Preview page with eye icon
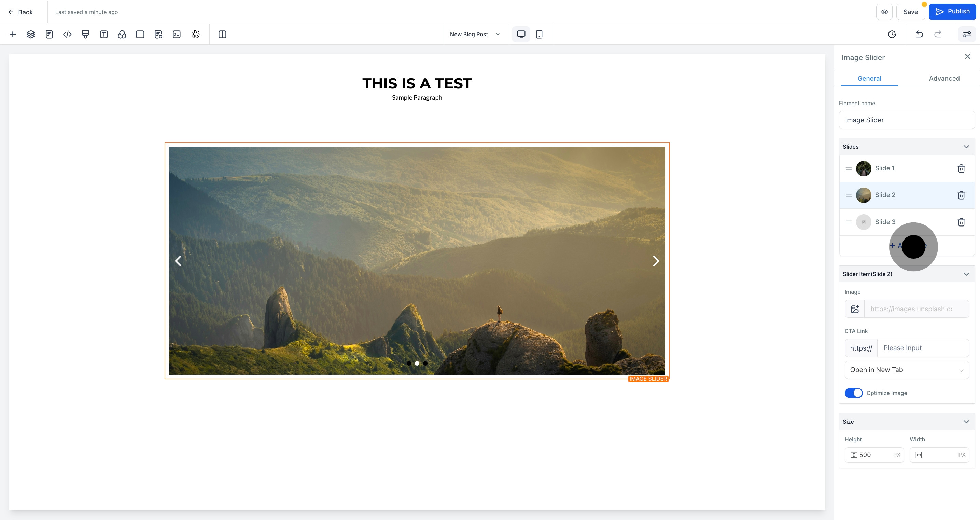 click(884, 12)
